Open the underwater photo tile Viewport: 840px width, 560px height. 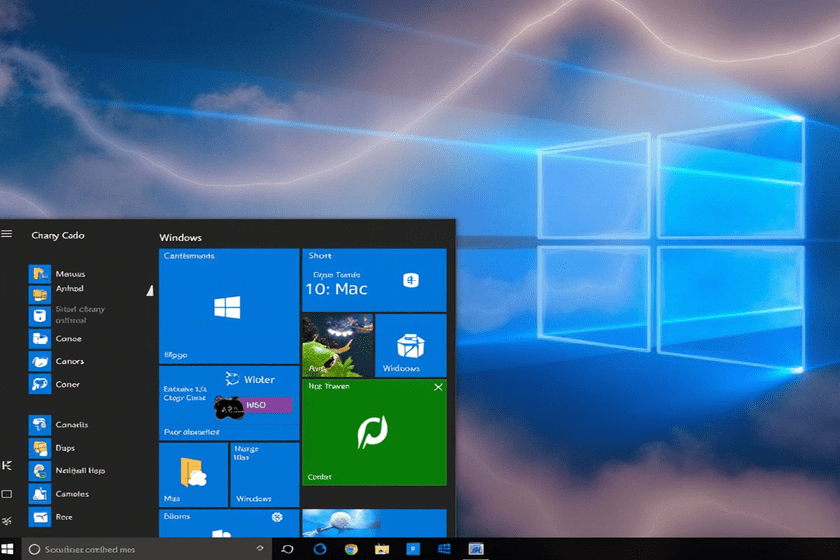[374, 523]
